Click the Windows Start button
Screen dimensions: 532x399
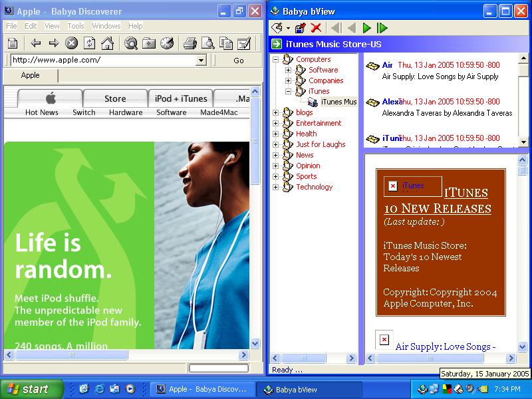tap(32, 389)
